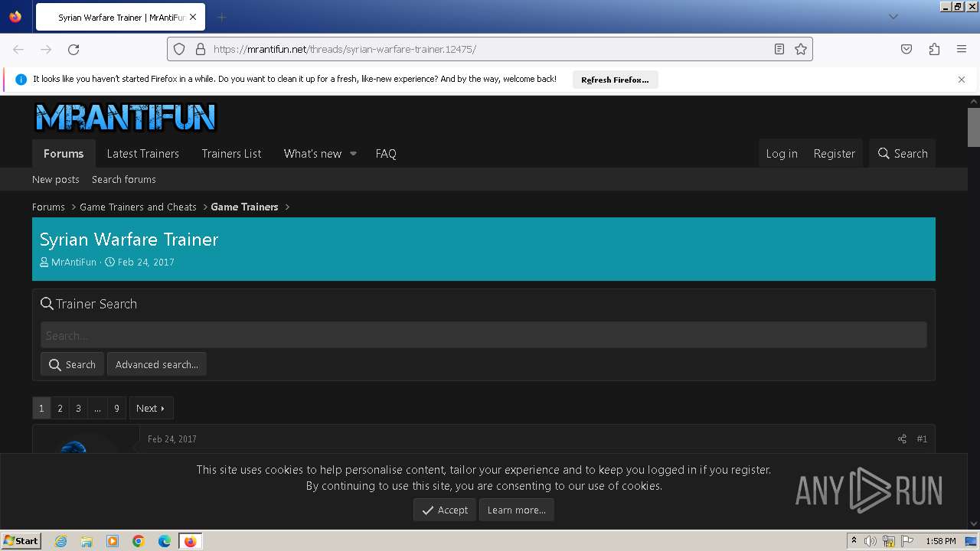
Task: Open a new tab with the plus icon
Action: pyautogui.click(x=221, y=17)
